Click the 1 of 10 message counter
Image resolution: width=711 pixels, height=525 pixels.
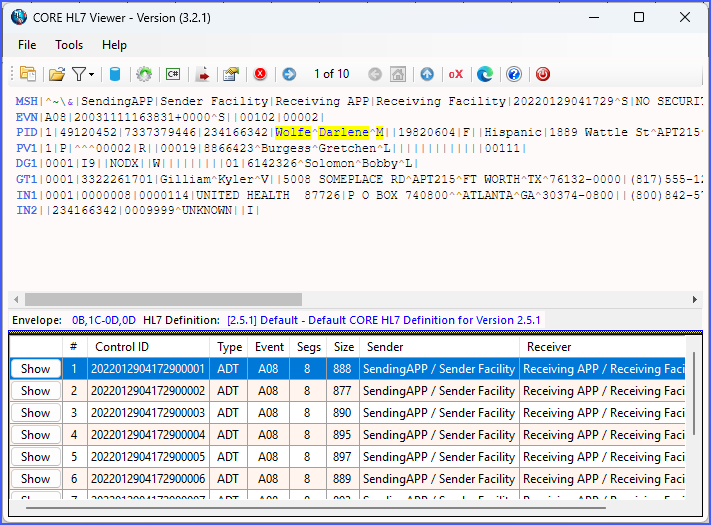point(331,74)
